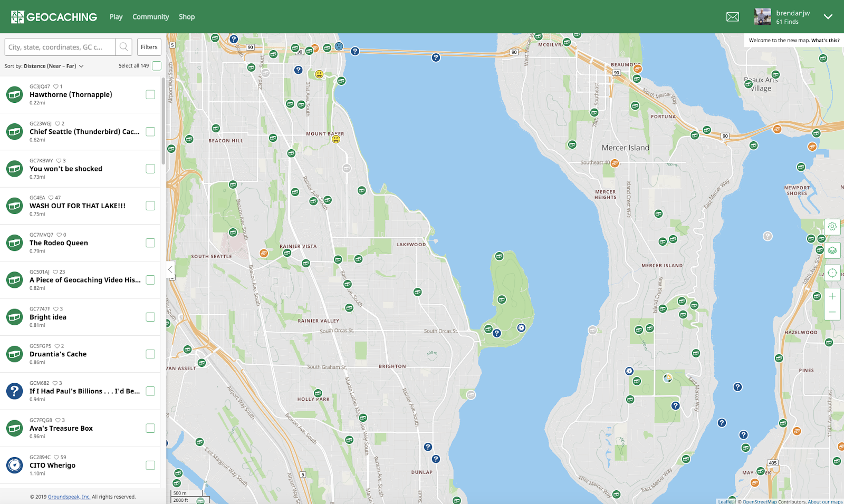The width and height of the screenshot is (844, 504).
Task: Open the Groundspeak, Inc. link
Action: coord(69,497)
